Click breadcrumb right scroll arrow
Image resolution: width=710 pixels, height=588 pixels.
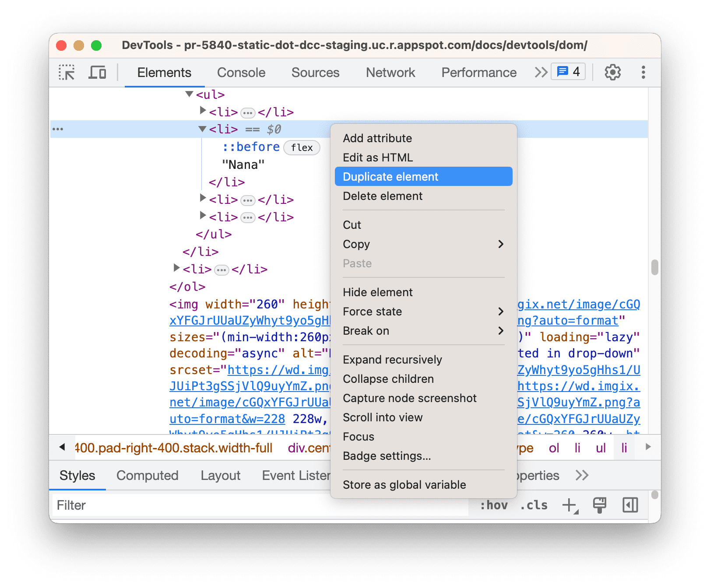(x=648, y=447)
